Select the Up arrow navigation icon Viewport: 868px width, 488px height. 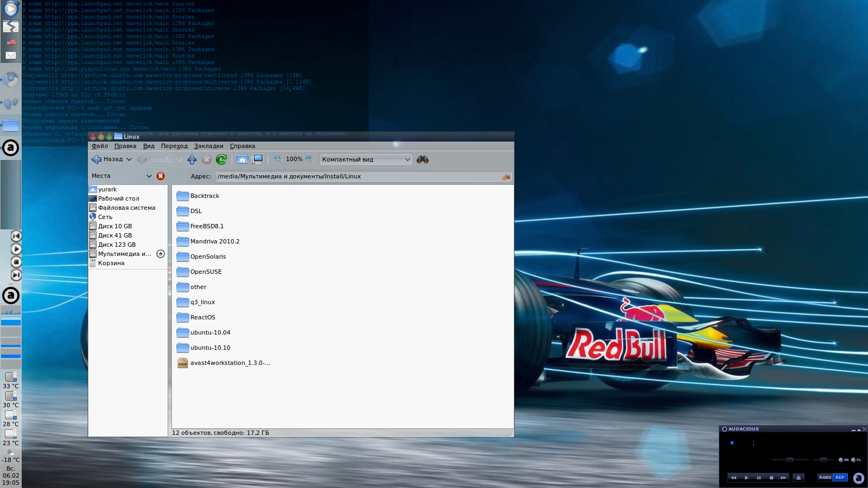(192, 159)
